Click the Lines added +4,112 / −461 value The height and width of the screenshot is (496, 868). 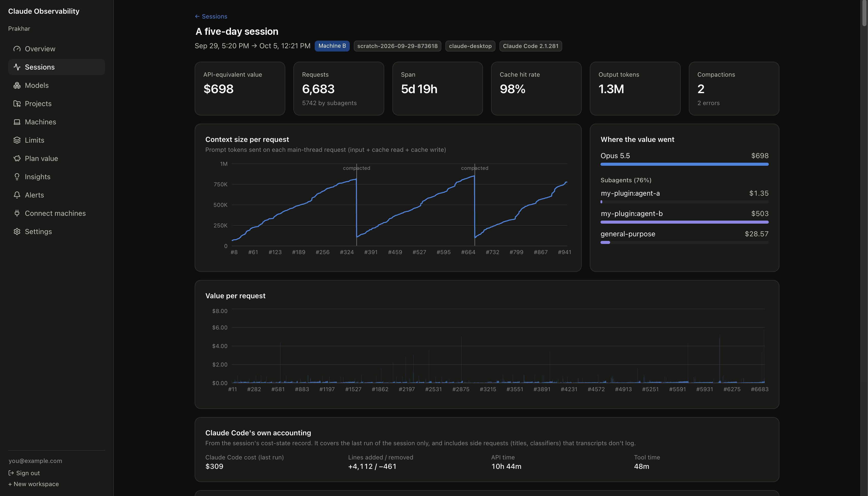[372, 466]
